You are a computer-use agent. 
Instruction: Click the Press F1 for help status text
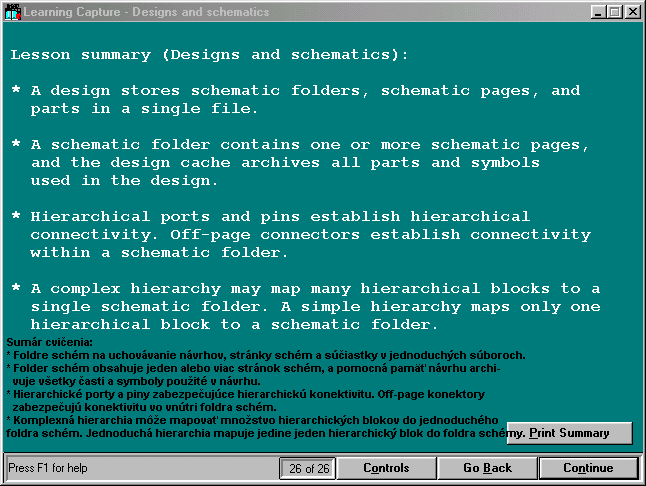48,468
